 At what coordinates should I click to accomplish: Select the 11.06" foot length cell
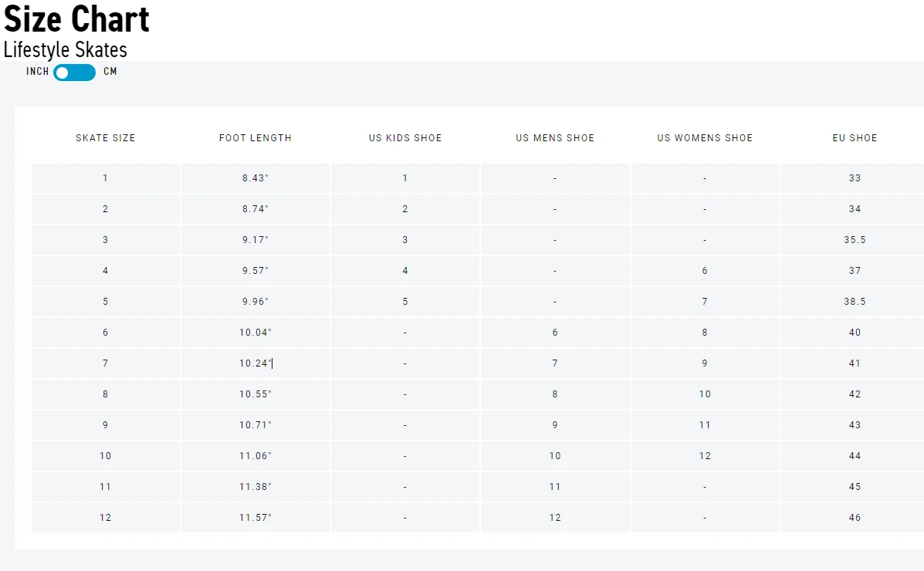coord(256,456)
